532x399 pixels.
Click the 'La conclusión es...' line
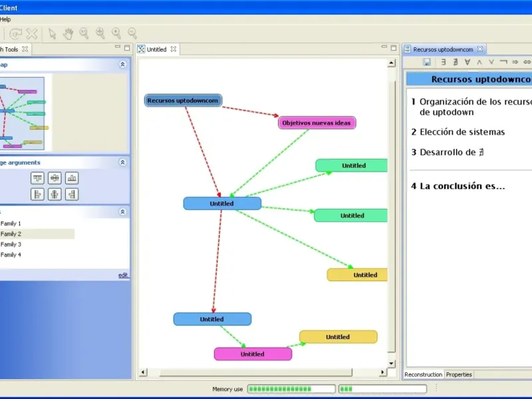pyautogui.click(x=462, y=186)
